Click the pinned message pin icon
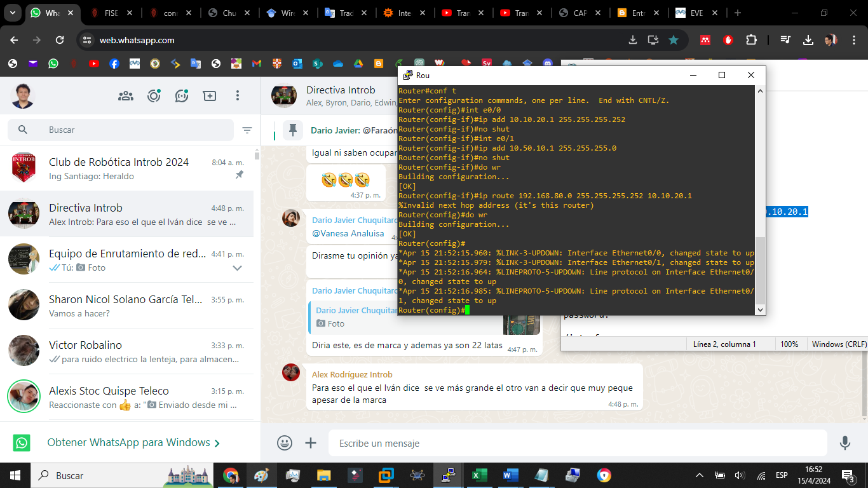868x488 pixels. (x=292, y=130)
